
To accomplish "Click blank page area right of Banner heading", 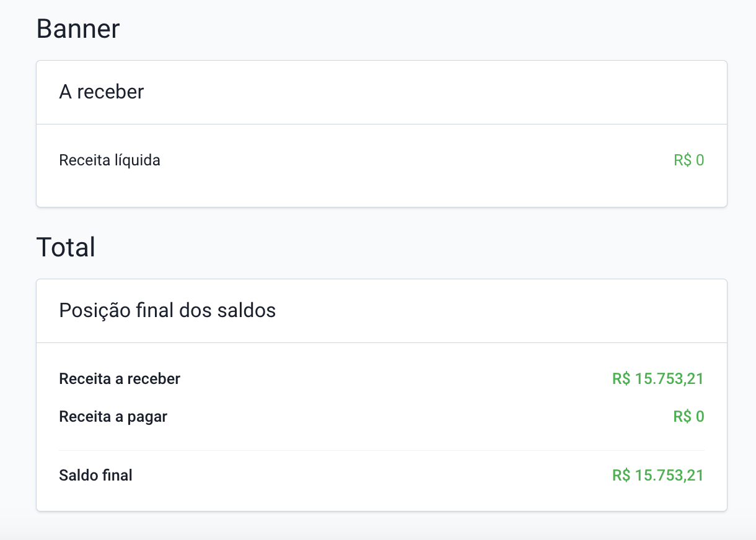I will pos(434,29).
